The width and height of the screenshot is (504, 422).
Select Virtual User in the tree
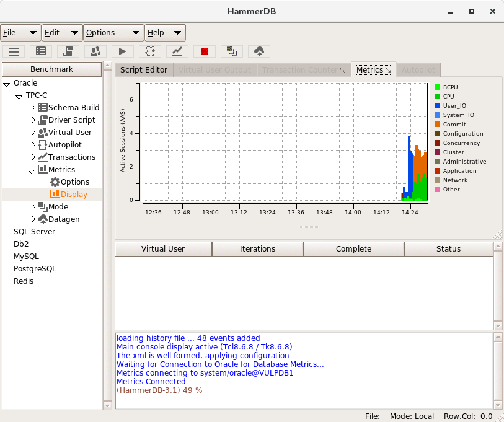click(x=70, y=132)
